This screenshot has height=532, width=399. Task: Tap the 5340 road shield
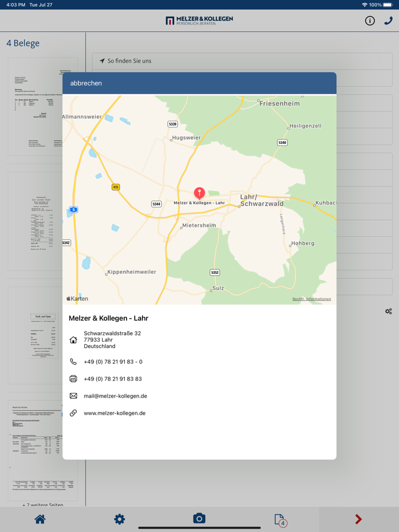[x=283, y=142]
